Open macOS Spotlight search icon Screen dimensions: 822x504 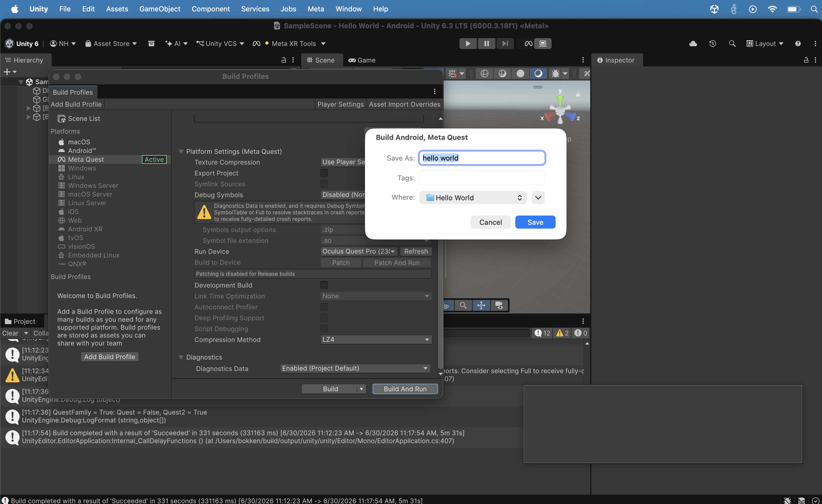(x=814, y=9)
